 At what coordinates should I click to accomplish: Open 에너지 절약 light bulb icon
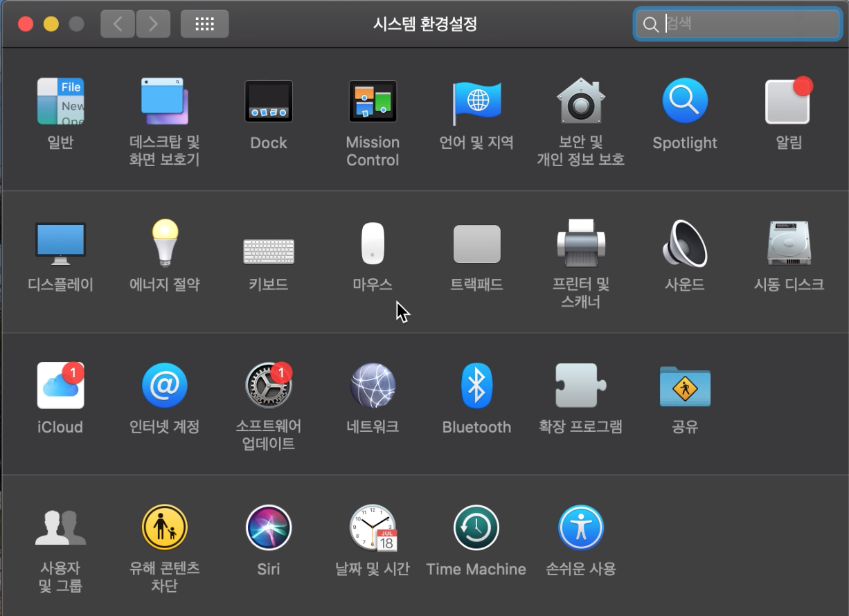[165, 243]
